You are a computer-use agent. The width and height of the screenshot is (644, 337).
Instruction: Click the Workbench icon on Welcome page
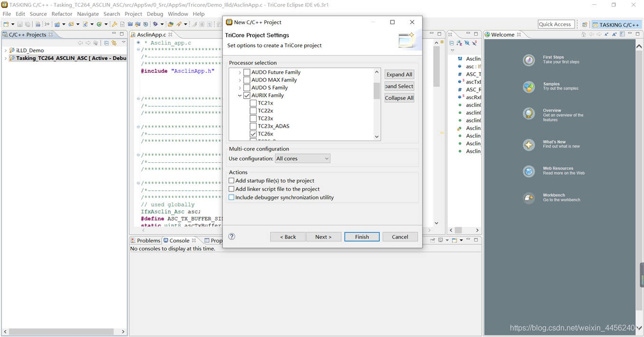coord(529,198)
